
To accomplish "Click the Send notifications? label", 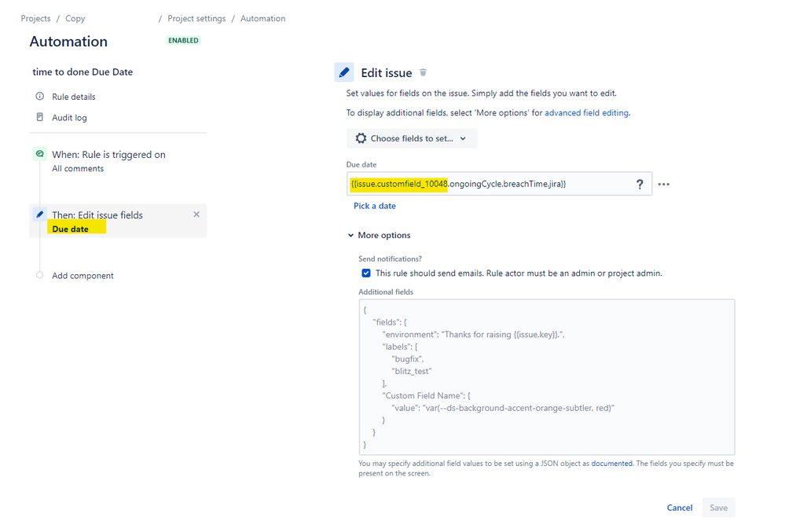I will tap(390, 259).
